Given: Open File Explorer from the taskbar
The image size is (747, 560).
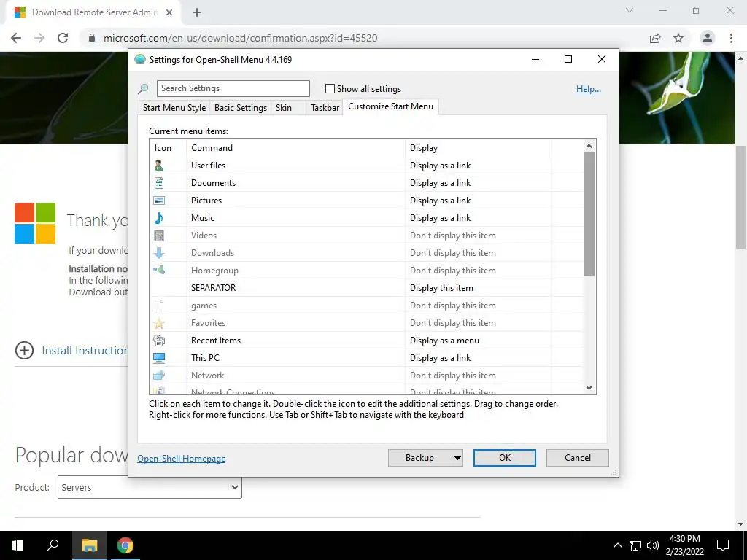Looking at the screenshot, I should pos(89,545).
